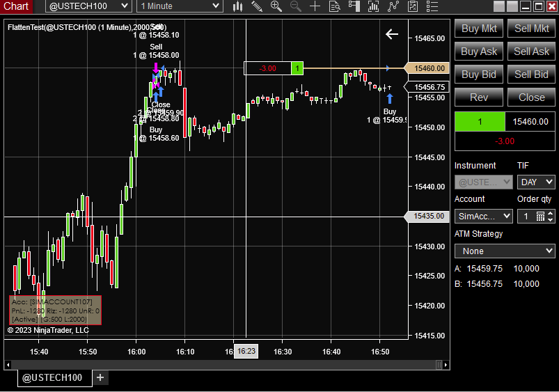Click the Rev button
The width and height of the screenshot is (559, 392).
pos(479,97)
